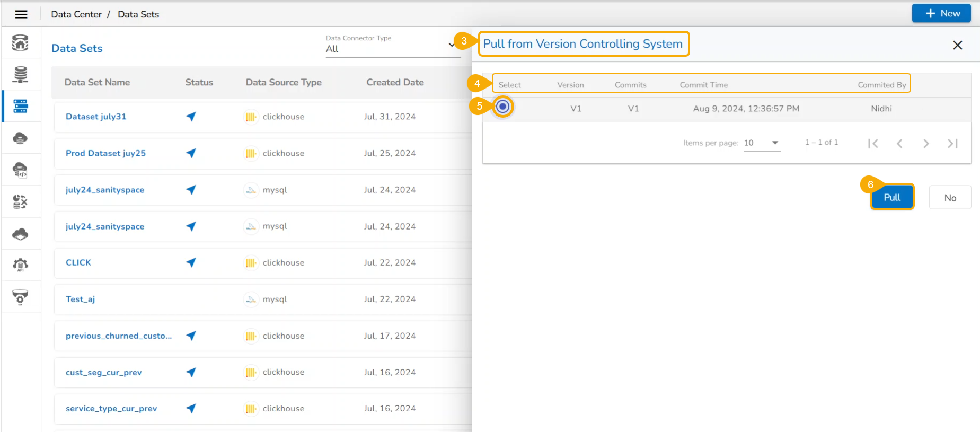This screenshot has width=980, height=432.
Task: Click Data Center in the breadcrumb
Action: coord(76,14)
